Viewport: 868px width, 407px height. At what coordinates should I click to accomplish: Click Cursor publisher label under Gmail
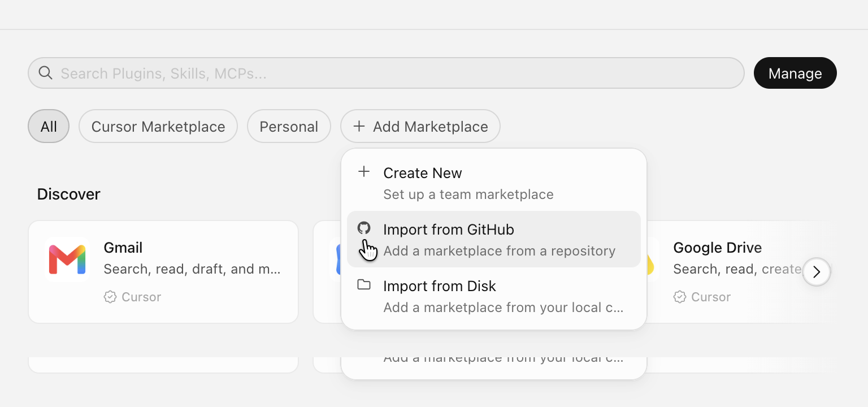coord(141,297)
